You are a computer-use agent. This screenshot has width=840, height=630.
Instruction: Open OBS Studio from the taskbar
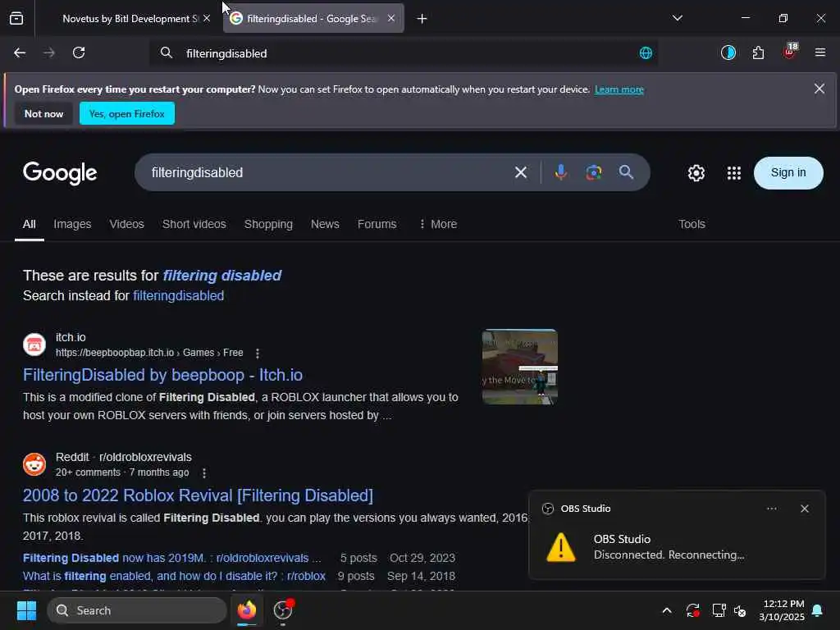(283, 610)
